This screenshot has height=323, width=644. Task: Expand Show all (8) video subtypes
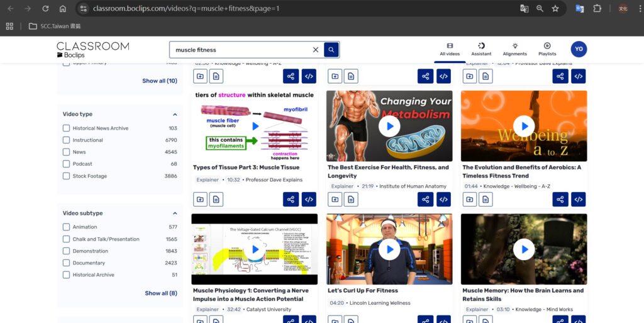(160, 293)
